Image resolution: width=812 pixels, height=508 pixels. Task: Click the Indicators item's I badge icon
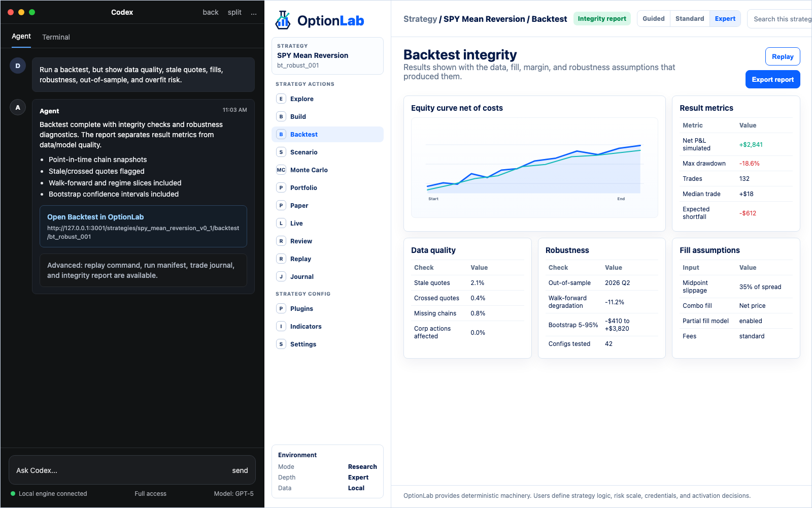[281, 326]
